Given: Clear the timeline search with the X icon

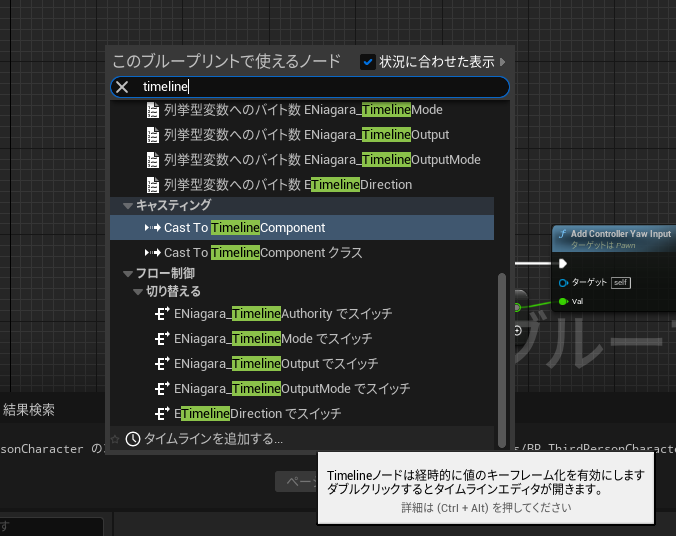Looking at the screenshot, I should (122, 87).
